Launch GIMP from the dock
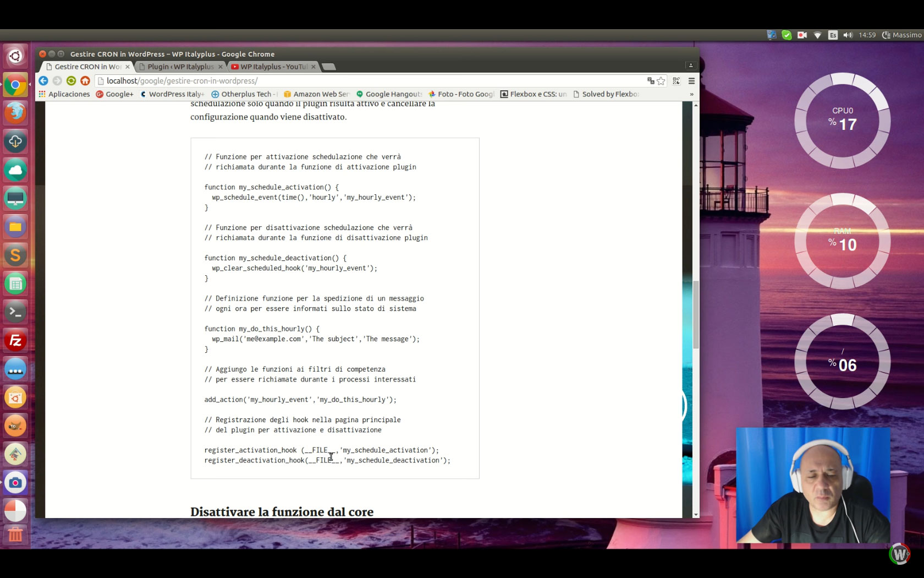Viewport: 924px width, 578px height. (x=15, y=426)
